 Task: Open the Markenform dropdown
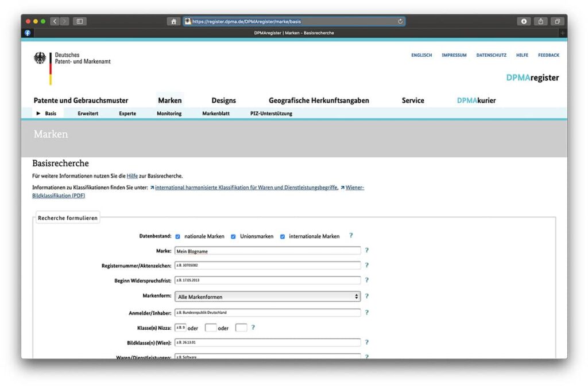tap(268, 297)
